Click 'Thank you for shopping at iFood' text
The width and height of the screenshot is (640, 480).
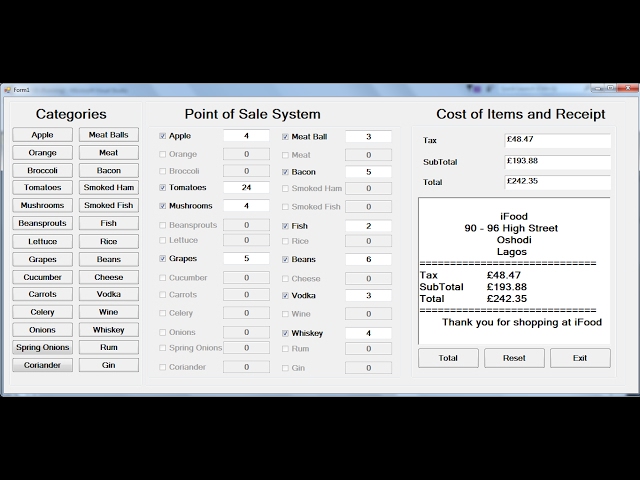(x=522, y=322)
